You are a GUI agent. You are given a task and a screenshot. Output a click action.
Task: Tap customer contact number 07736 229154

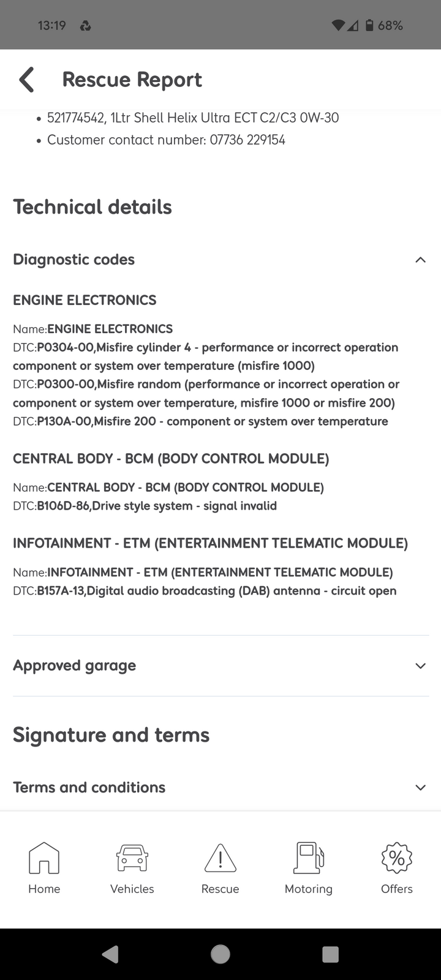[x=247, y=140]
